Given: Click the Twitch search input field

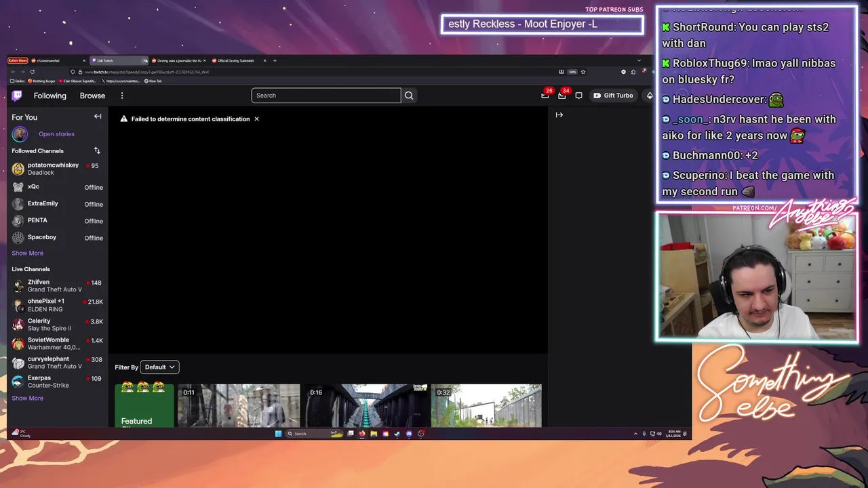Looking at the screenshot, I should pos(326,96).
